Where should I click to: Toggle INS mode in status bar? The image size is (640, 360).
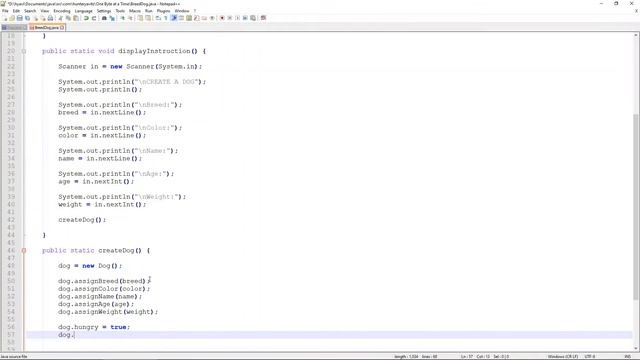628,357
